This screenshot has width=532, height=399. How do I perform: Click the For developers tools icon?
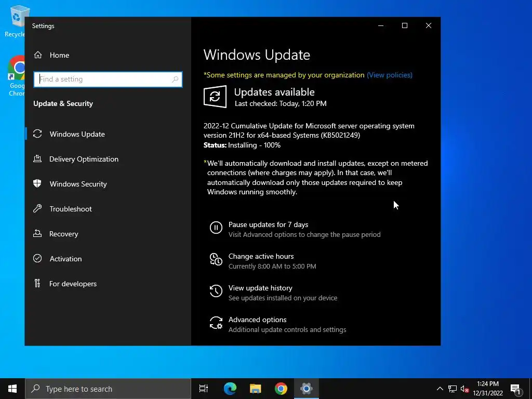pyautogui.click(x=37, y=283)
